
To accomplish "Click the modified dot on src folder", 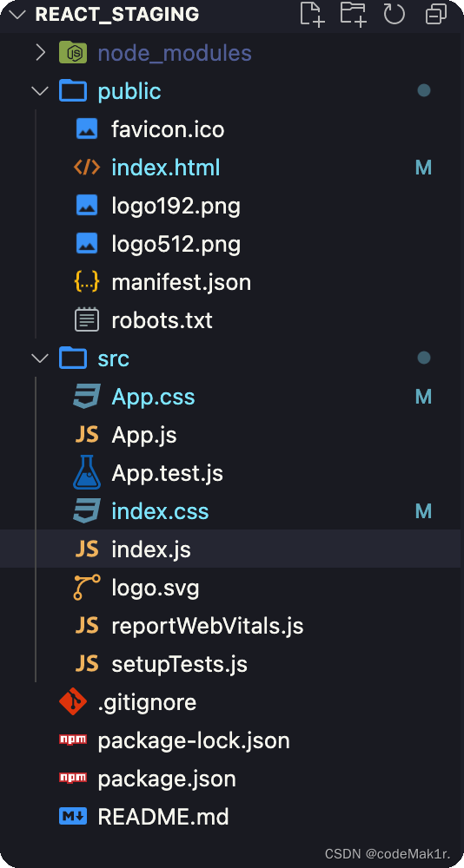I will 424,358.
